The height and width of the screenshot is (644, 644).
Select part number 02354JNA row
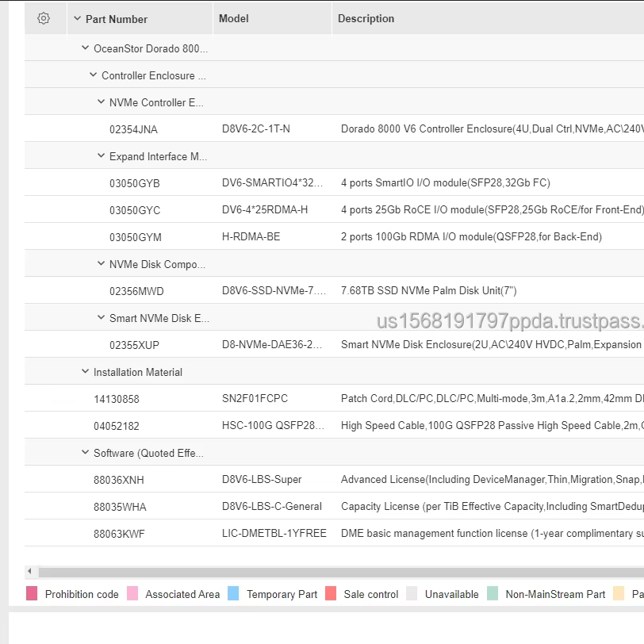(x=133, y=129)
